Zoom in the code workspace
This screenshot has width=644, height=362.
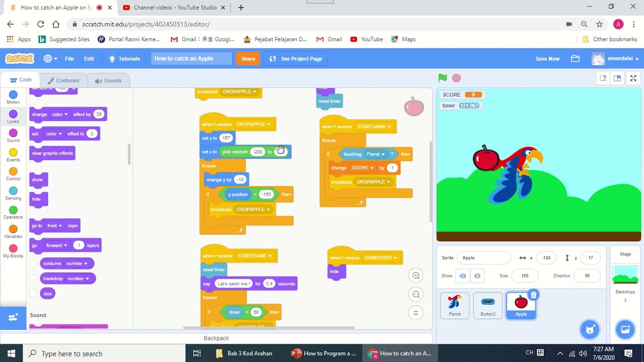coord(416,276)
